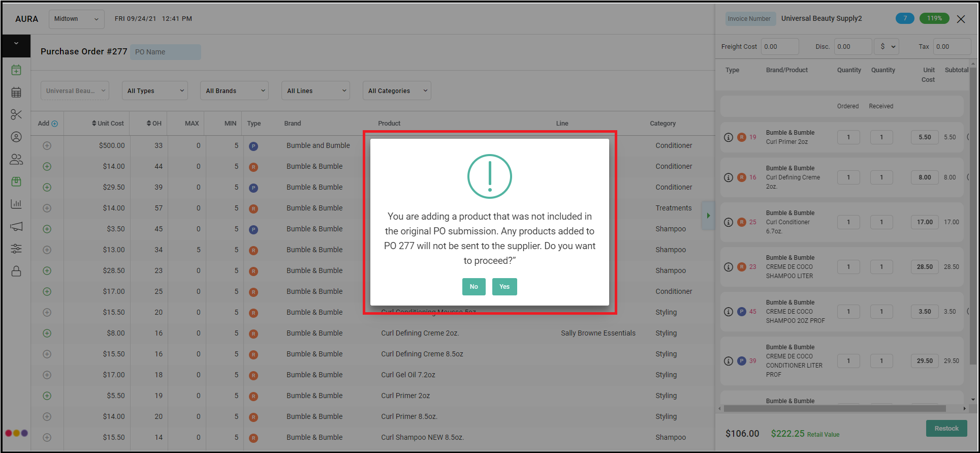
Task: Expand the All Brands filter
Action: [234, 90]
